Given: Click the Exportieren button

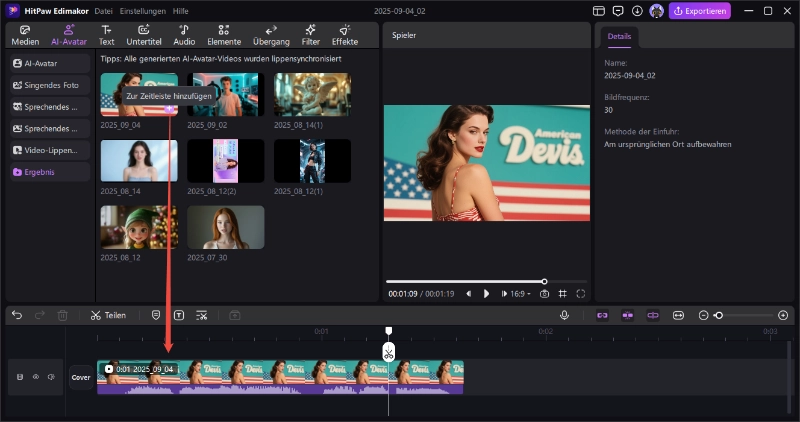Looking at the screenshot, I should pos(699,11).
